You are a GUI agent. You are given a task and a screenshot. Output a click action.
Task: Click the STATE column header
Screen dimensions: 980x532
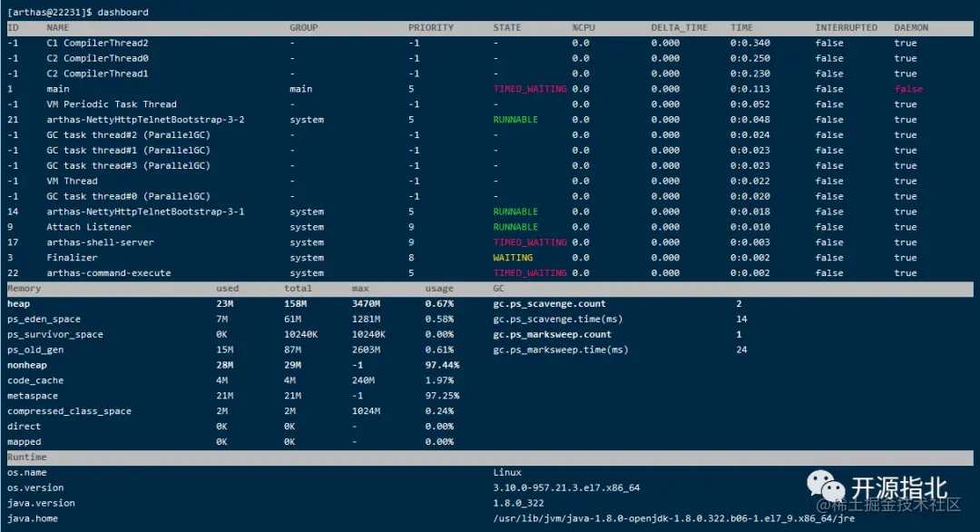507,27
